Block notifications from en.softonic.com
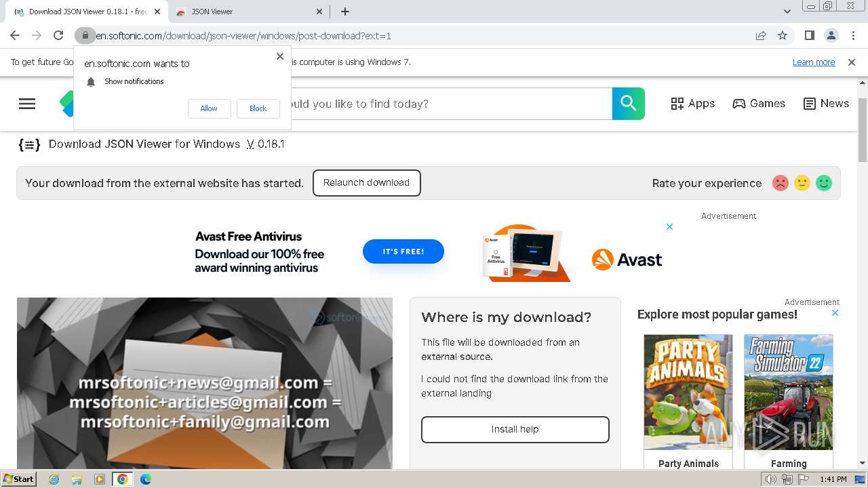 (258, 108)
